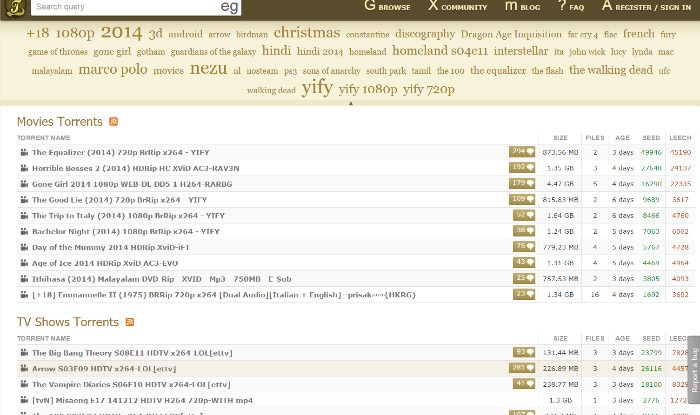
Task: Select the 'the walking dead' tag
Action: (611, 70)
